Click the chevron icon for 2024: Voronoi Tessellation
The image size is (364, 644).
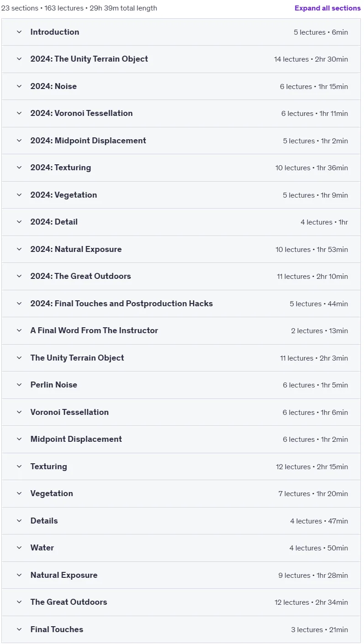(x=19, y=113)
